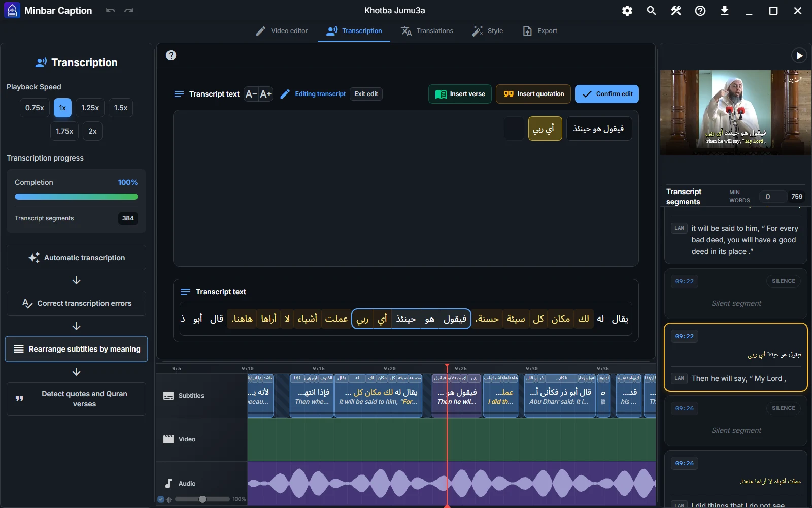Select the 'Abu Dharr said' subtitle clip
This screenshot has height=508, width=812.
[560, 396]
